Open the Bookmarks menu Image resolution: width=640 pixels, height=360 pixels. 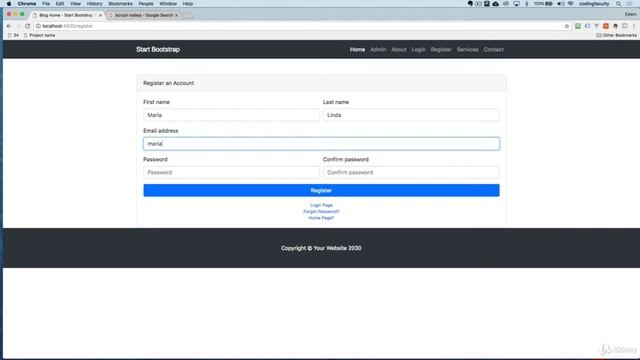point(120,4)
